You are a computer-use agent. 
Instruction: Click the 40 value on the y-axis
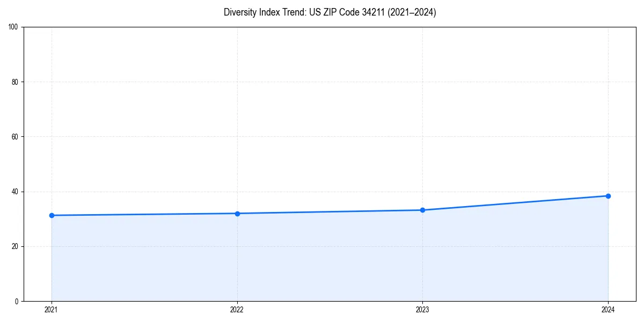16,190
